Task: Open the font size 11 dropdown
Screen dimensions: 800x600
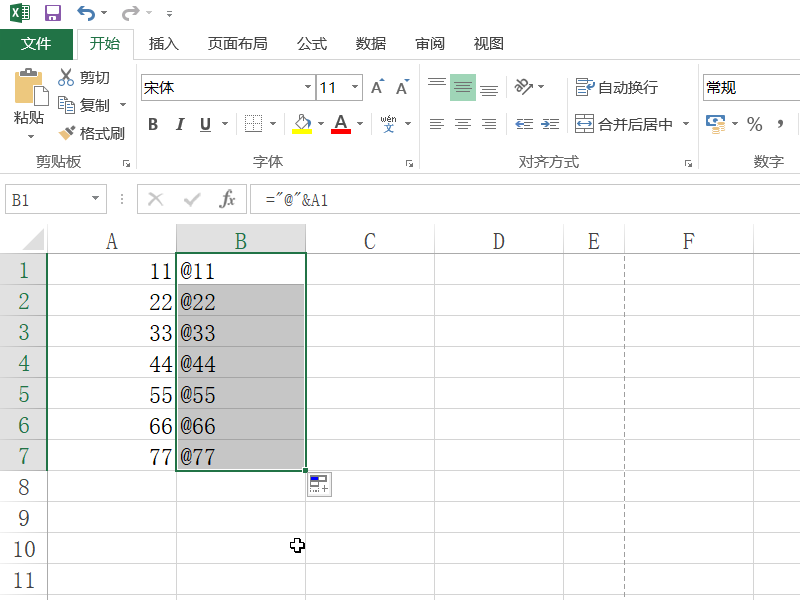Action: point(355,87)
